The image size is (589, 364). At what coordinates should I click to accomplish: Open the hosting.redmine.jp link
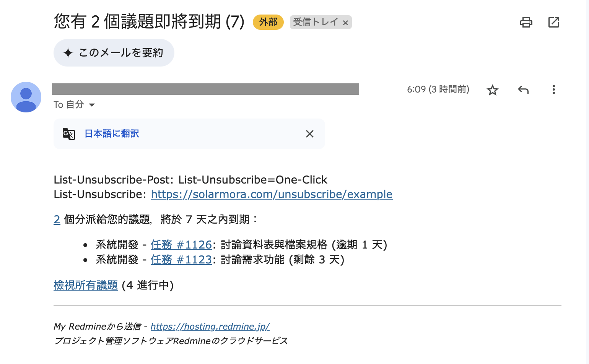pos(210,327)
